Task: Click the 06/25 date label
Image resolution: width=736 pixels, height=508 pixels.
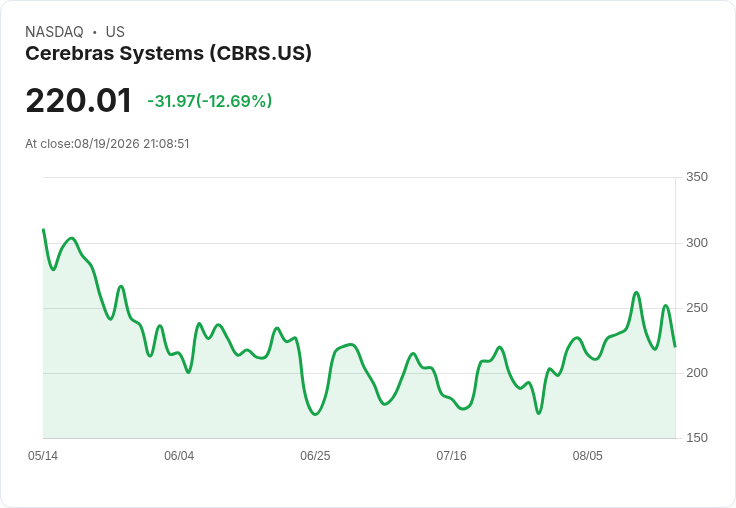Action: 315,456
